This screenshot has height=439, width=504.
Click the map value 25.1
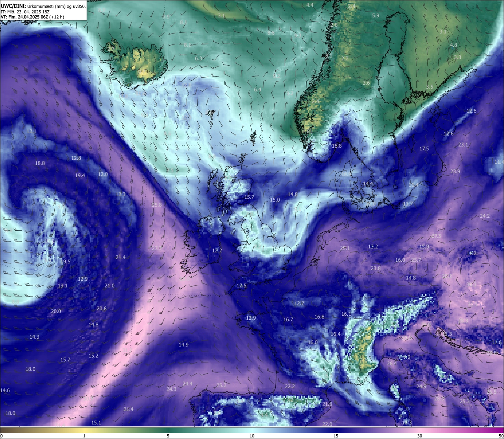(345, 248)
